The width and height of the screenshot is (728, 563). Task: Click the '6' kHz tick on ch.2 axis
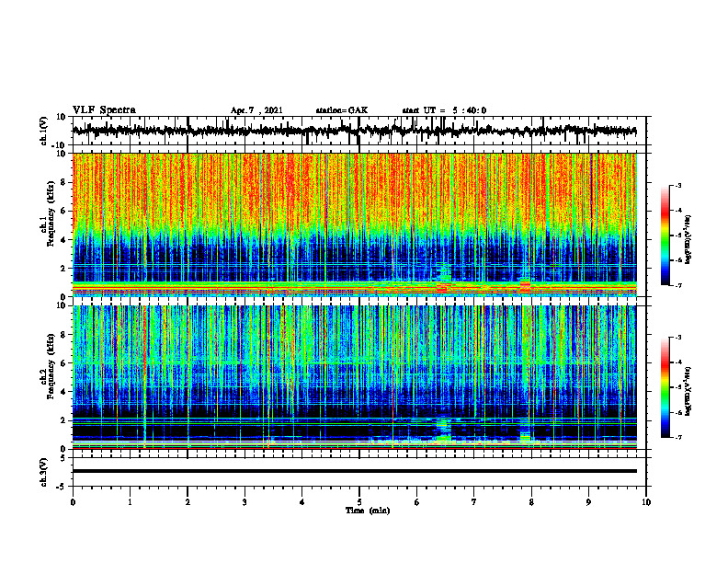(63, 363)
